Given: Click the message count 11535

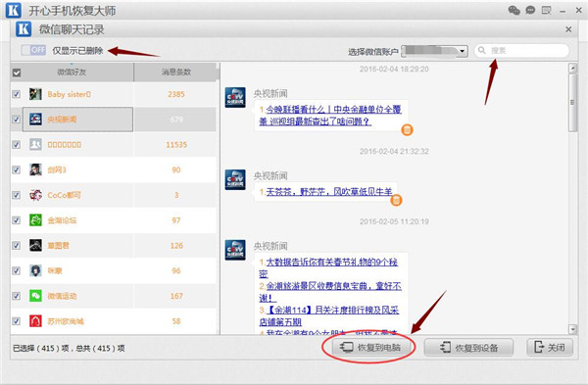Looking at the screenshot, I should tap(176, 144).
